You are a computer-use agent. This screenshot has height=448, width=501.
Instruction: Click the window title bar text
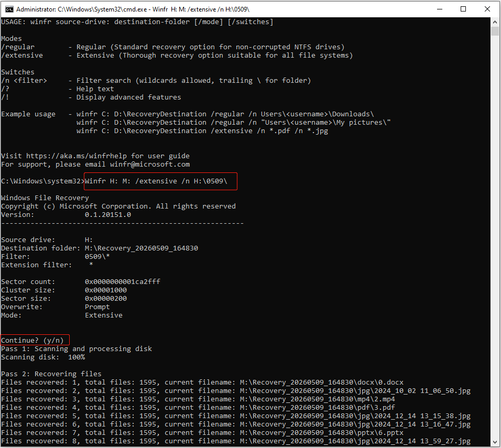point(133,9)
